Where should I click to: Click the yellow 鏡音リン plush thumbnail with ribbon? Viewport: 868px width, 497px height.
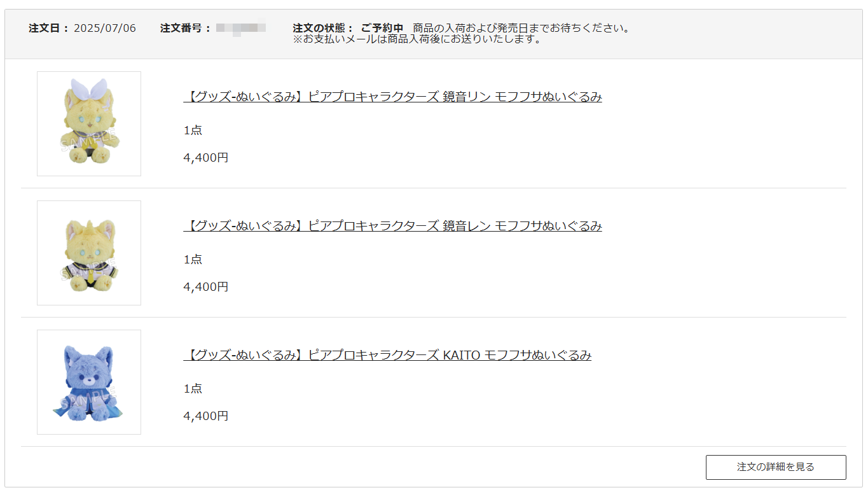89,123
